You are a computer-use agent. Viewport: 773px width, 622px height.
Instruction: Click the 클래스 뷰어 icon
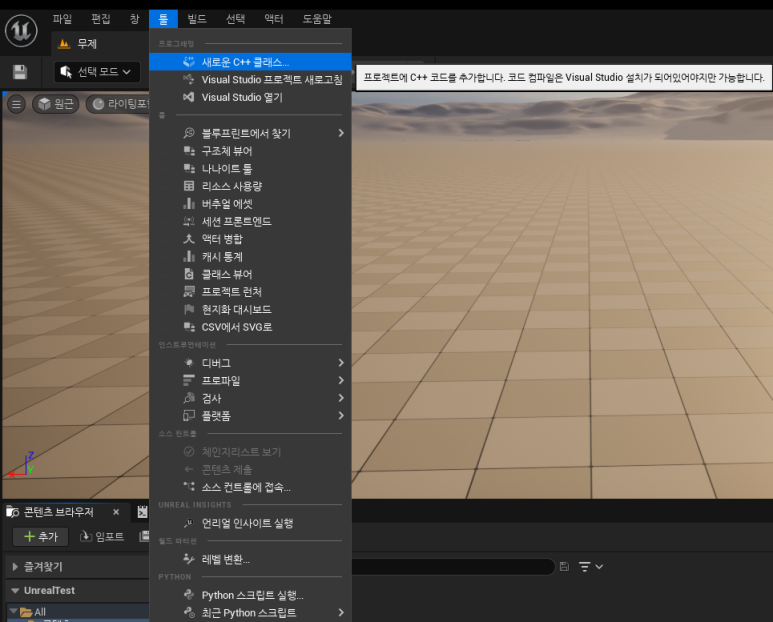[189, 274]
